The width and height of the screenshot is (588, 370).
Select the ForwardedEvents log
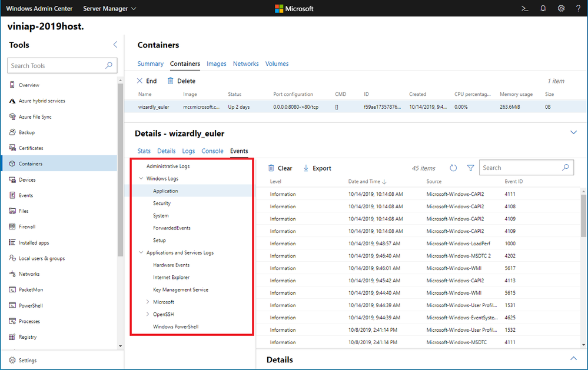pyautogui.click(x=171, y=228)
